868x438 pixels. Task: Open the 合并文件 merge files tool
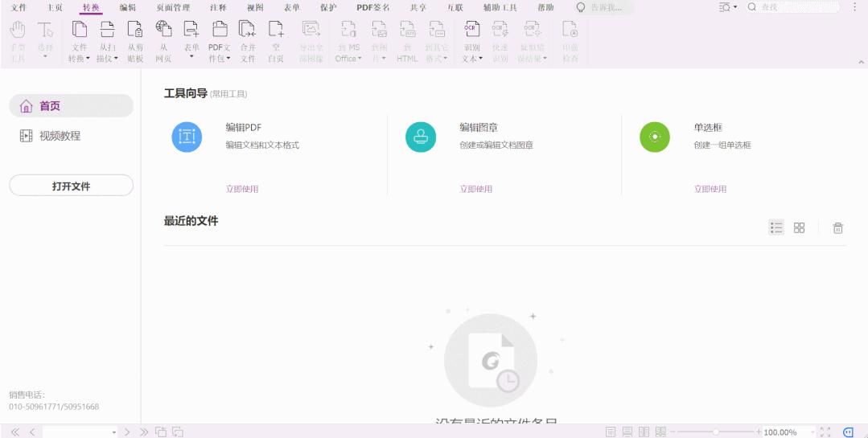coord(248,29)
